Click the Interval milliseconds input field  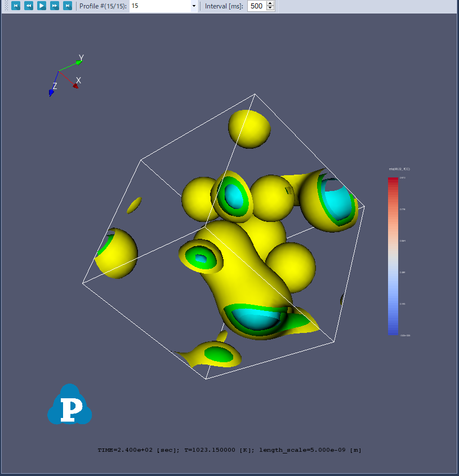[x=256, y=6]
